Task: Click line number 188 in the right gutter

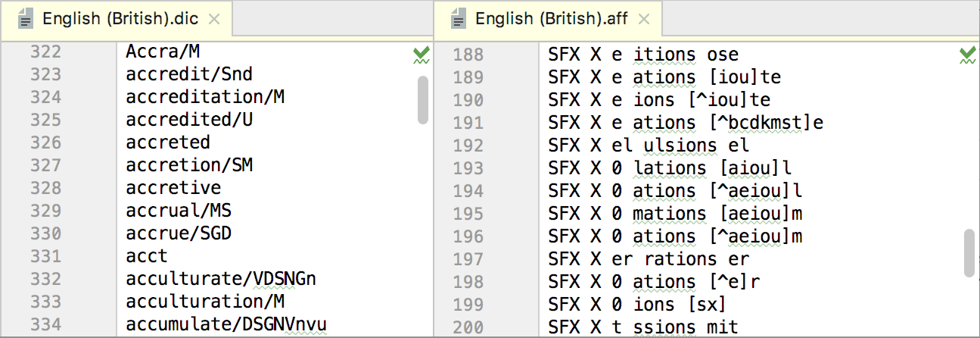Action: tap(467, 55)
